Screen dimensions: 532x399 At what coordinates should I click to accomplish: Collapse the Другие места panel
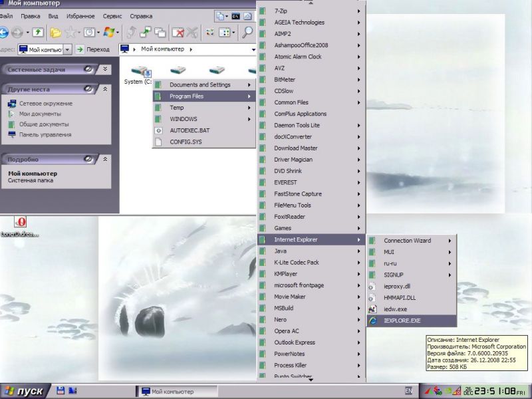coord(104,89)
